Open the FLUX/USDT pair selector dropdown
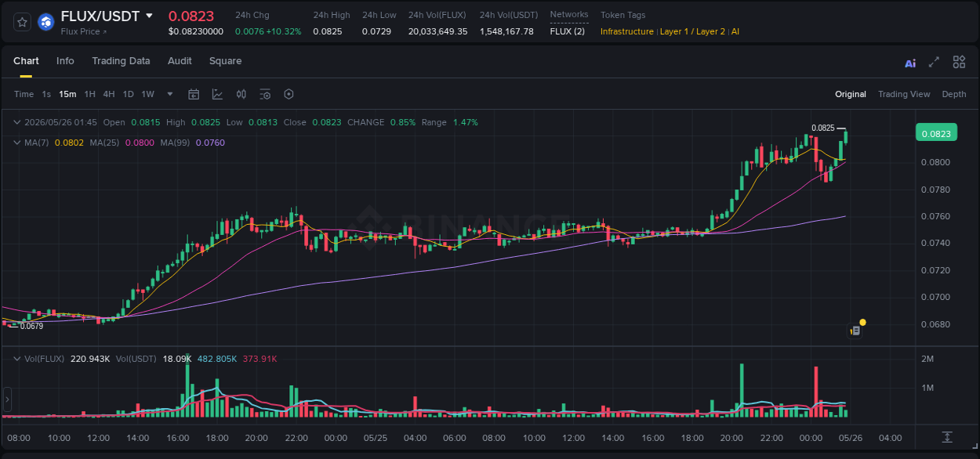Viewport: 980px width, 459px height. coord(149,16)
